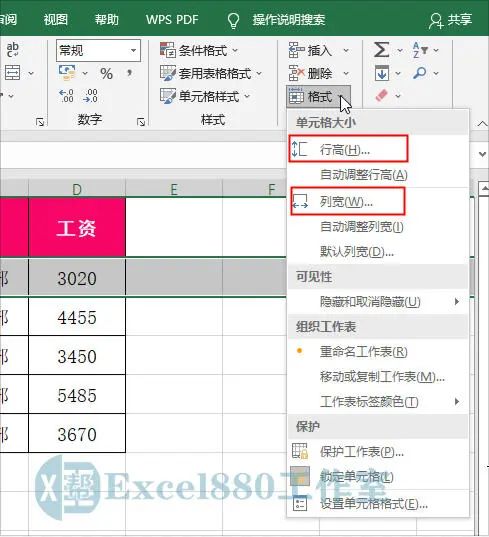Open the 视图 ribbon tab
Image resolution: width=489 pixels, height=537 pixels.
55,19
